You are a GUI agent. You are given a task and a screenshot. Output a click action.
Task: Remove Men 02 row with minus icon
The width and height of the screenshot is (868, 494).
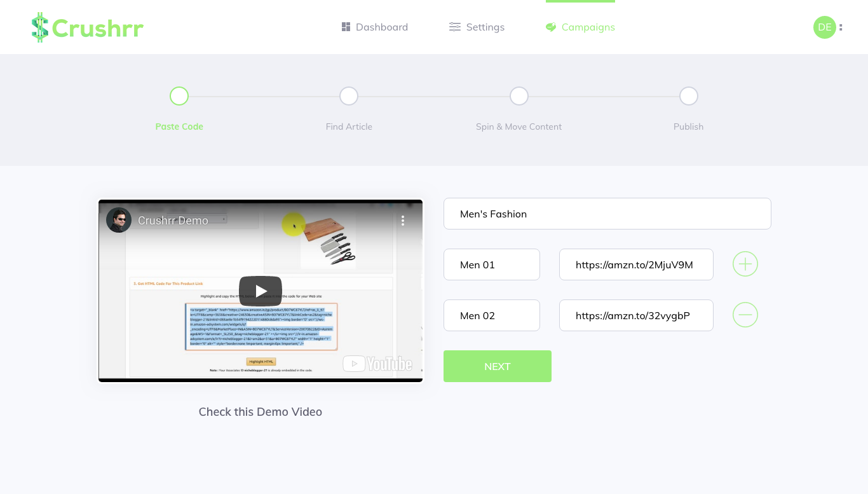(745, 315)
